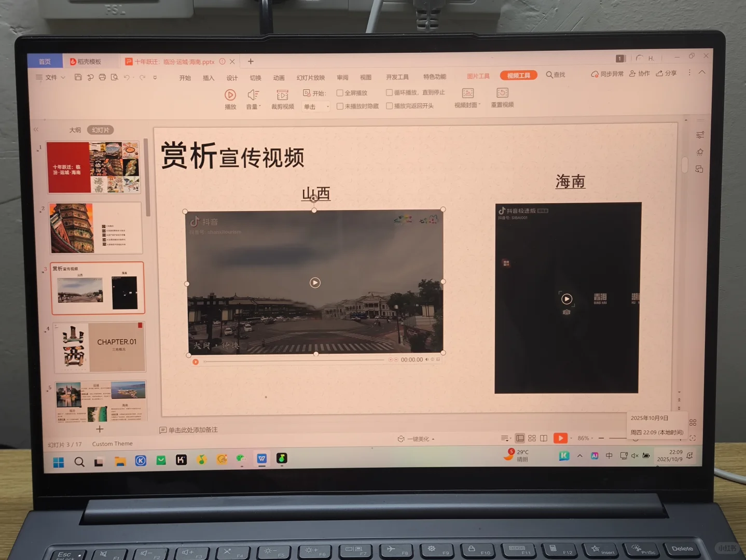Open the 开始 ribbon tab
Viewport: 746px width, 560px height.
[x=185, y=78]
